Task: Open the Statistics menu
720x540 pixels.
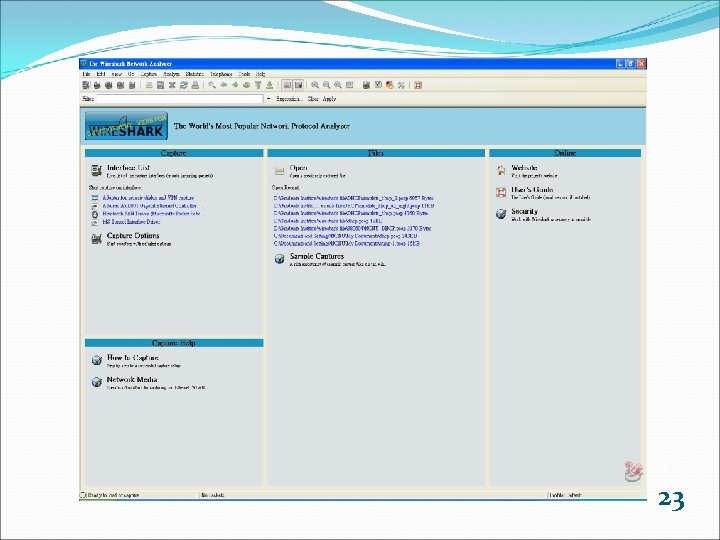Action: 195,74
